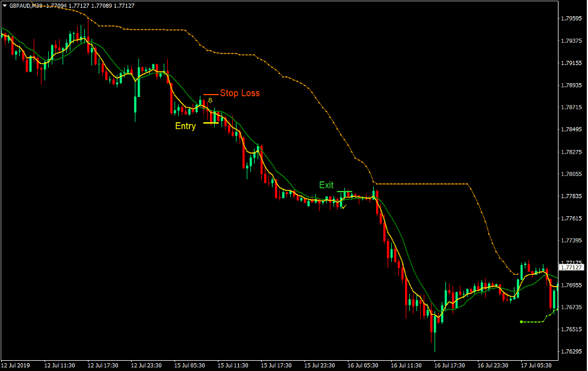Click the Stop Loss horizontal level marker
Image resolution: width=588 pixels, height=371 pixels.
[x=211, y=94]
